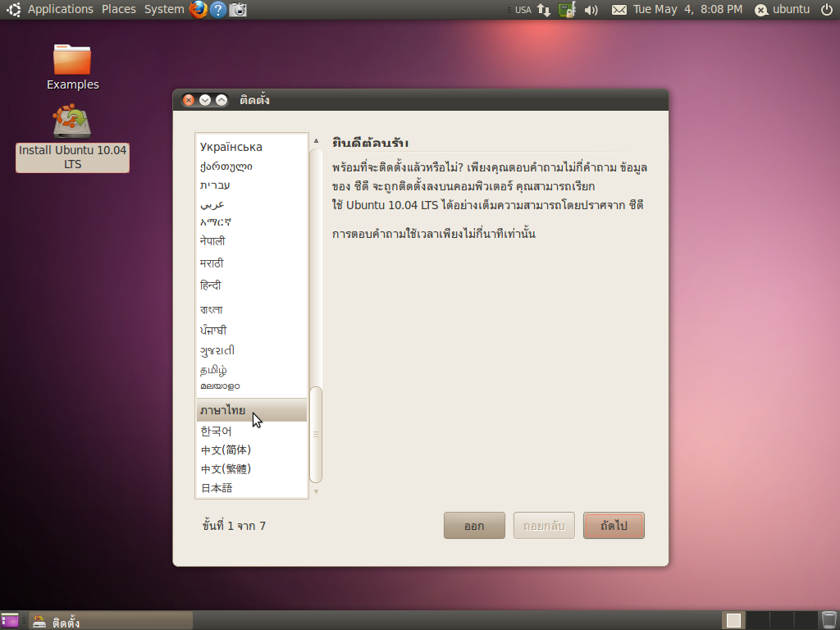This screenshot has width=840, height=630.
Task: Select हिन्दी in language list
Action: [252, 285]
